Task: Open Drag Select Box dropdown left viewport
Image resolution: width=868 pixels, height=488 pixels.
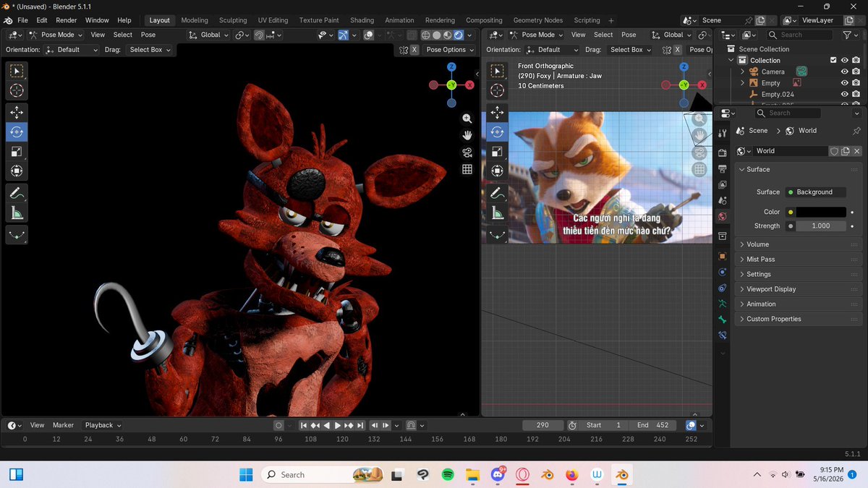Action: pyautogui.click(x=150, y=50)
